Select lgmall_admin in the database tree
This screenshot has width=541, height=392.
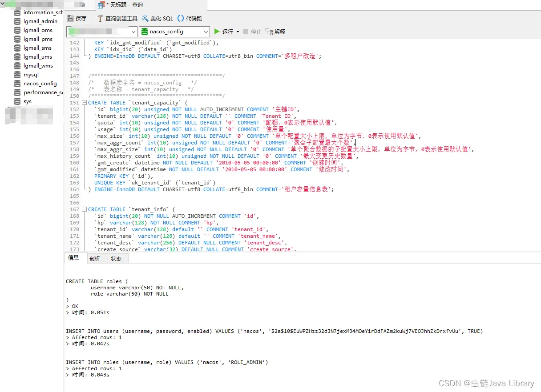pyautogui.click(x=40, y=21)
